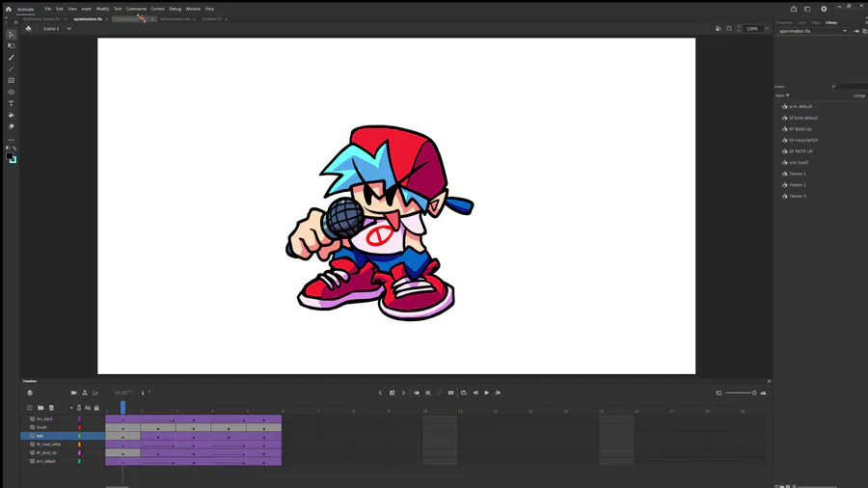This screenshot has height=488, width=868.
Task: Open the File menu
Action: 48,9
